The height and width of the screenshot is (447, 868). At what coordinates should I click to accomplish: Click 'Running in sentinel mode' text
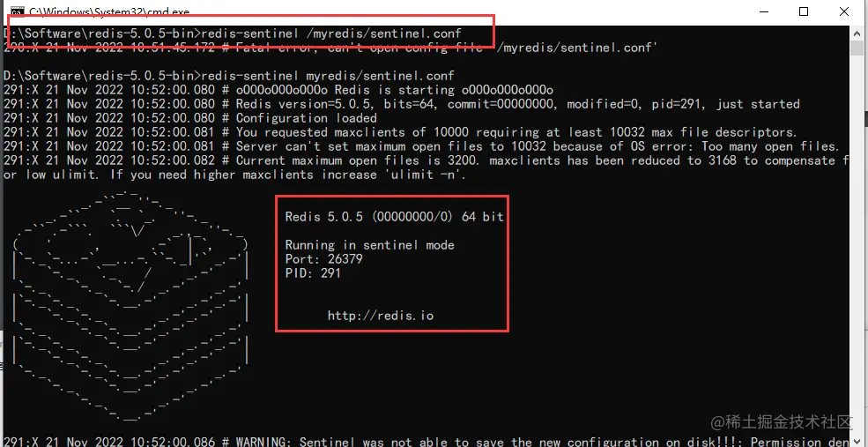tap(369, 245)
